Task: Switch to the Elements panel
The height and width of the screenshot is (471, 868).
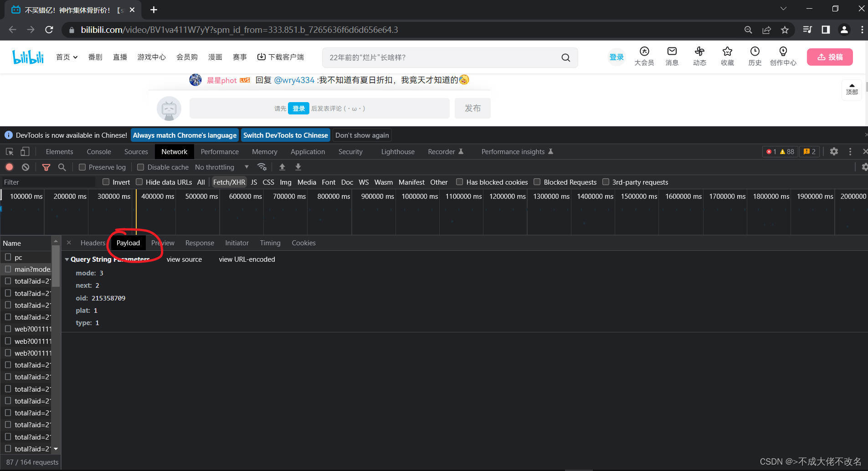Action: coord(59,152)
